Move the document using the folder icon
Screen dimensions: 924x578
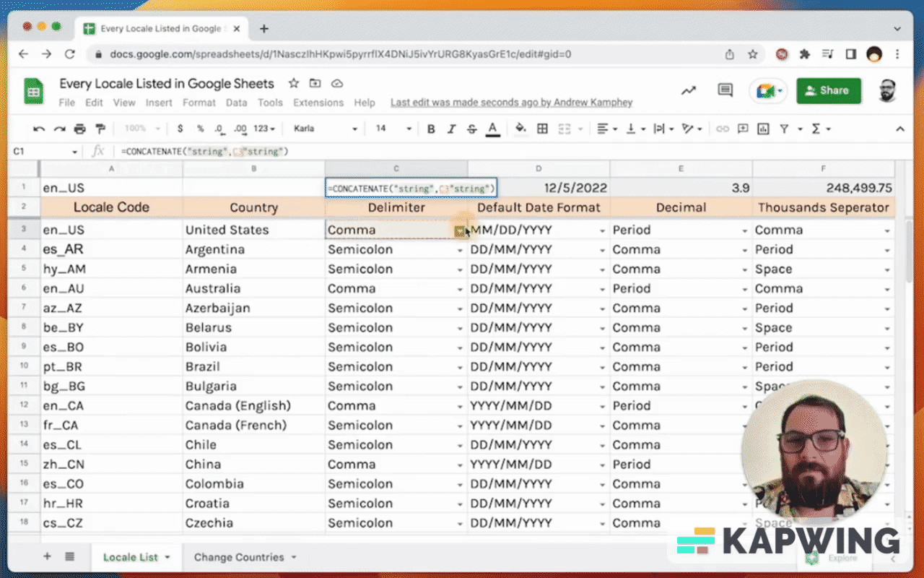[315, 83]
